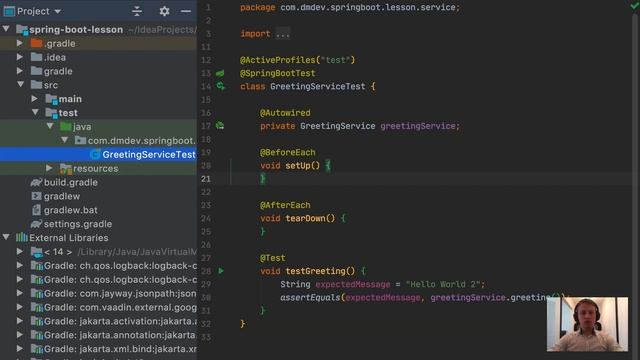Select the green java test root icon

[x=66, y=126]
